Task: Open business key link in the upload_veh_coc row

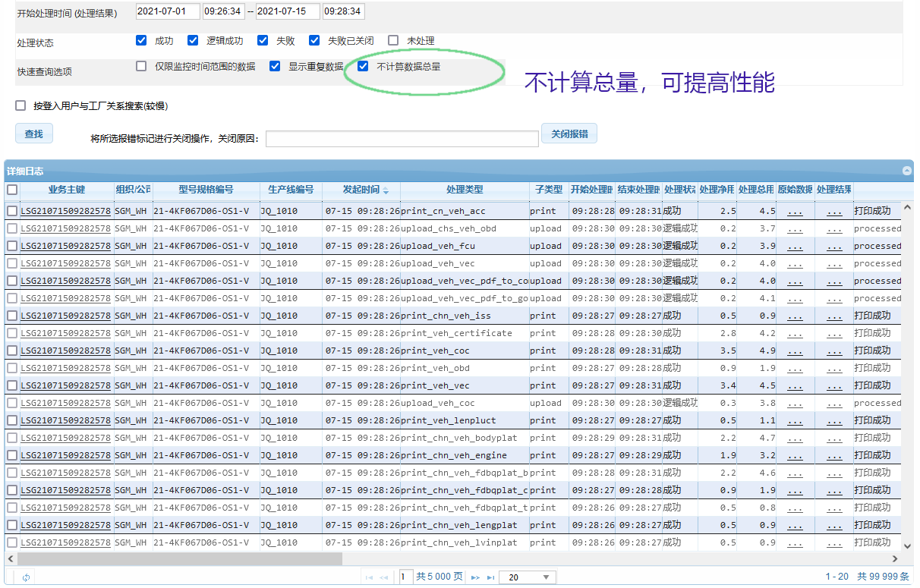Action: pyautogui.click(x=65, y=403)
